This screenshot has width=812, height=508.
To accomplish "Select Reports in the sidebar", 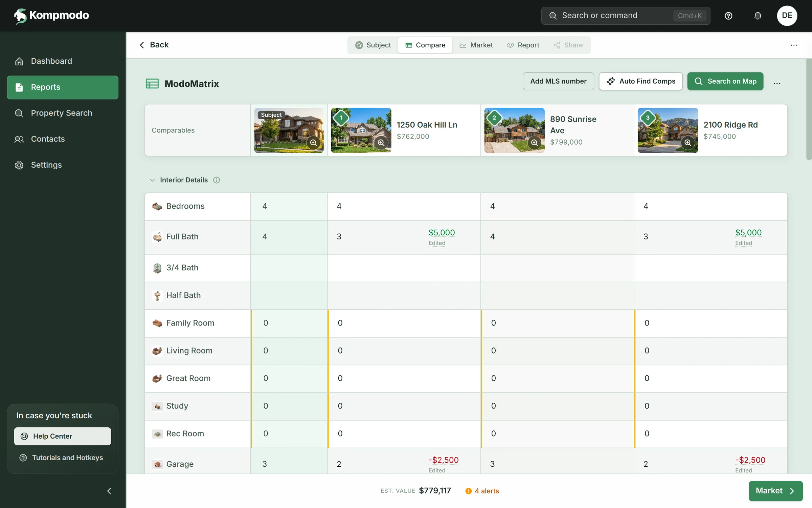I will click(x=63, y=87).
